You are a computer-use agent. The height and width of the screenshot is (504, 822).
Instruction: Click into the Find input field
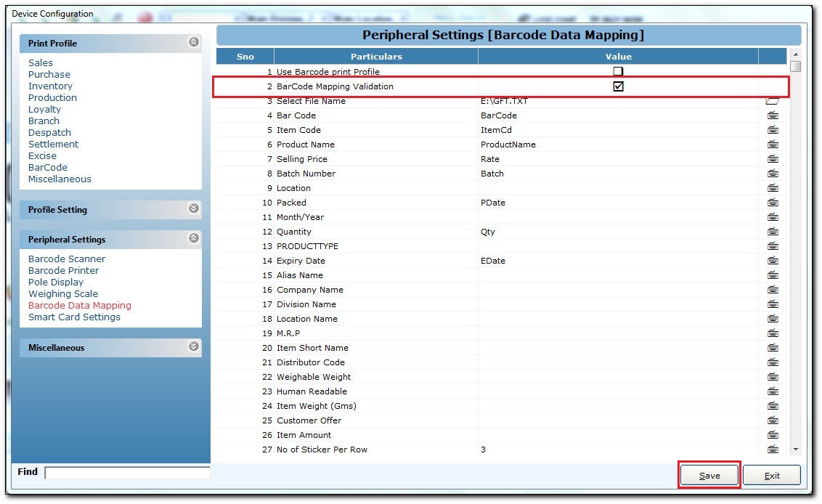[127, 473]
